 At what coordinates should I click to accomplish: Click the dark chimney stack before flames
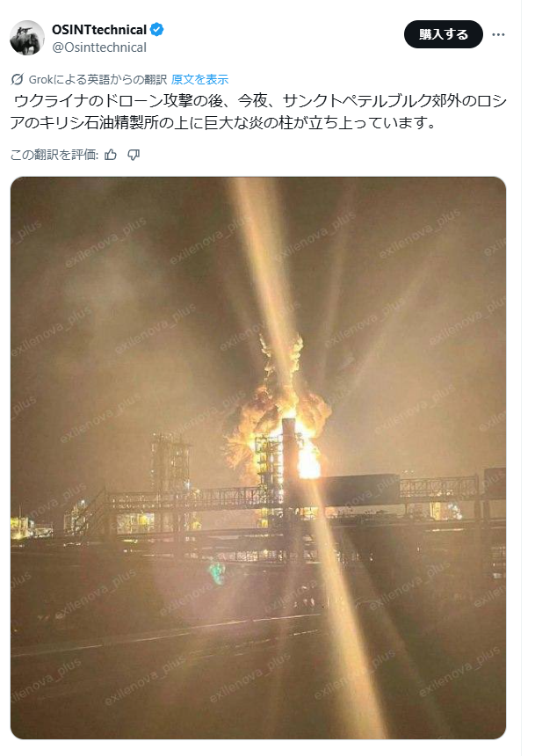289,454
